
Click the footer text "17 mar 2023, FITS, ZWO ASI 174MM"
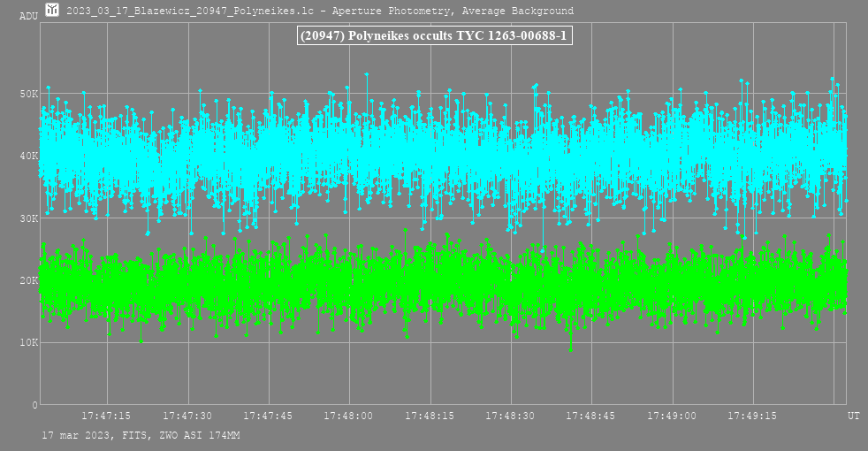(141, 435)
